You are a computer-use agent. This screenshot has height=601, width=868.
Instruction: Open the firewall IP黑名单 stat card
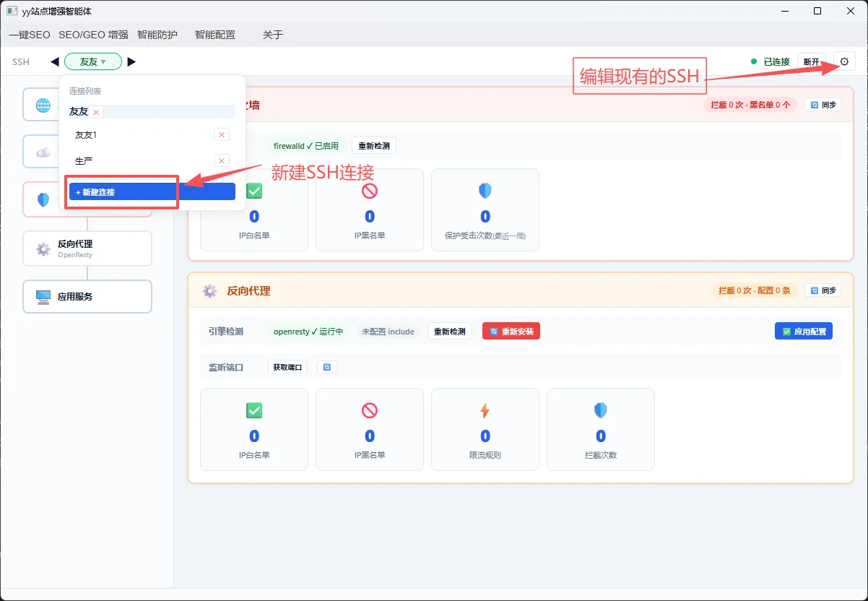tap(370, 209)
